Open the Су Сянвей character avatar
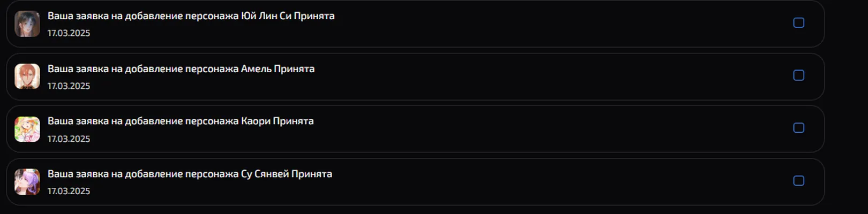The width and height of the screenshot is (868, 214). pyautogui.click(x=27, y=182)
